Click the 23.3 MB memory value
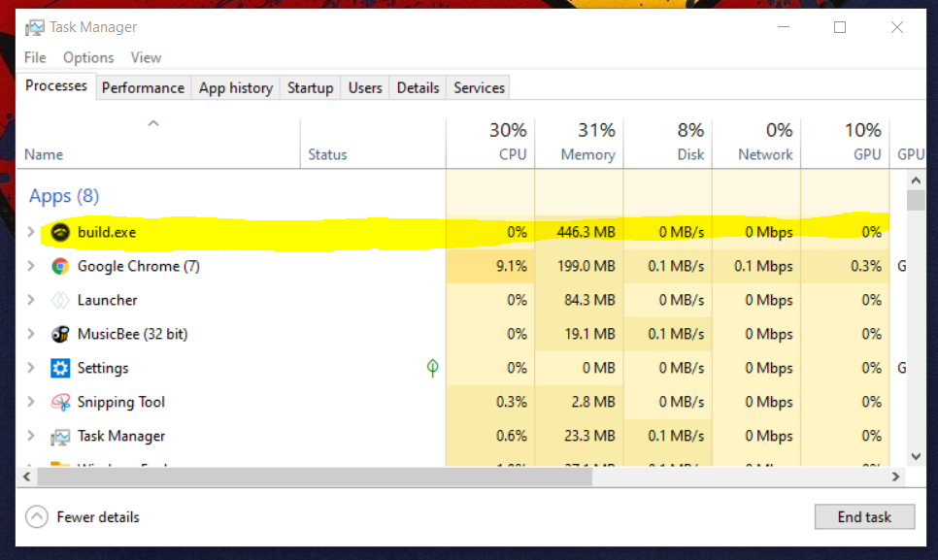This screenshot has height=560, width=938. coord(589,437)
